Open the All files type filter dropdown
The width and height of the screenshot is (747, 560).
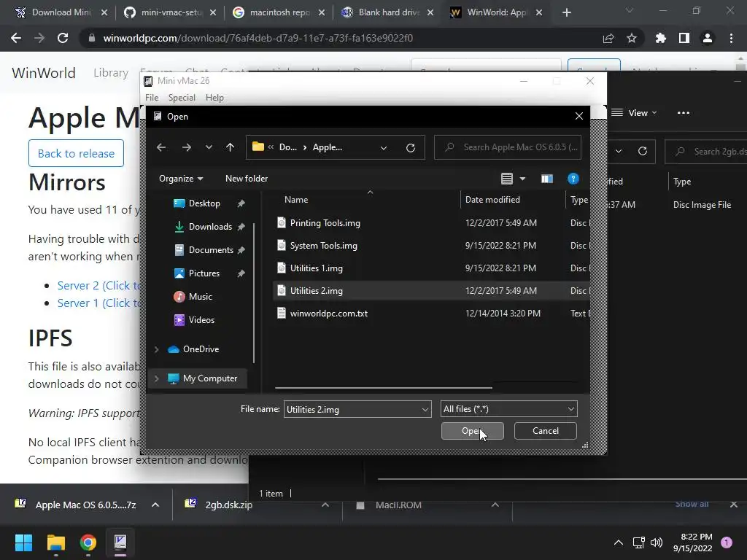tap(508, 409)
